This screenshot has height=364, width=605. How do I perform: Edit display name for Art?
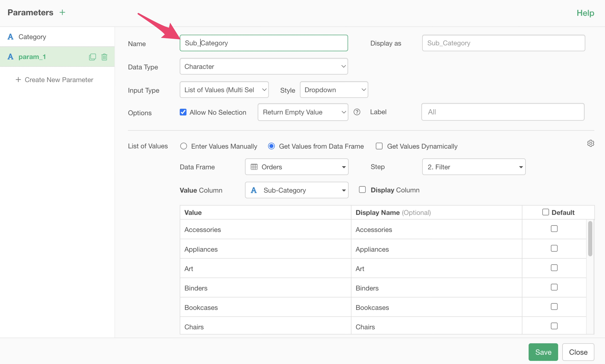pos(436,268)
